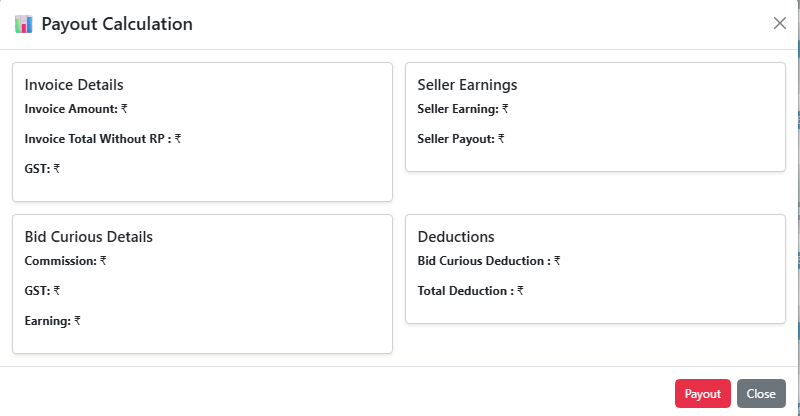Click GST label under Bid Curious Details
The height and width of the screenshot is (416, 800).
[x=38, y=291]
